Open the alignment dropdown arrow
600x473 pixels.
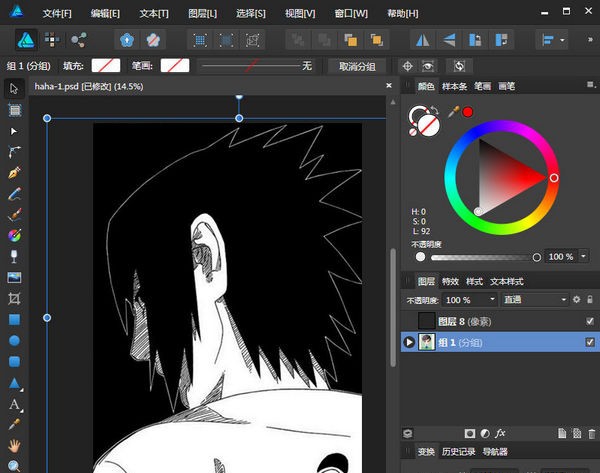pyautogui.click(x=562, y=40)
